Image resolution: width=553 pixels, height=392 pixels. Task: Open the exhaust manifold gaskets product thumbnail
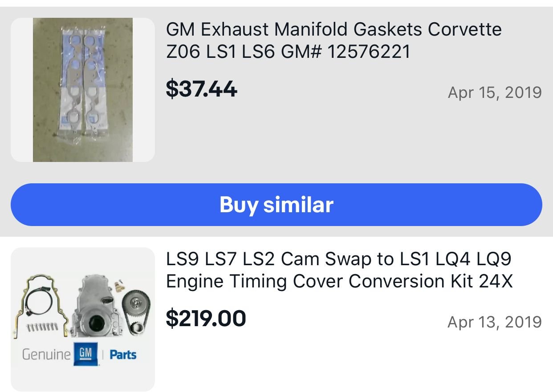point(82,89)
